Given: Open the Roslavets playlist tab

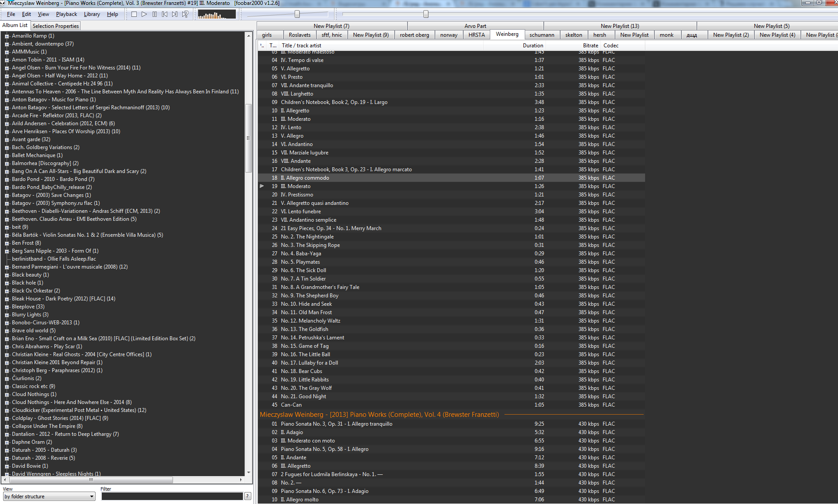Looking at the screenshot, I should click(x=300, y=35).
